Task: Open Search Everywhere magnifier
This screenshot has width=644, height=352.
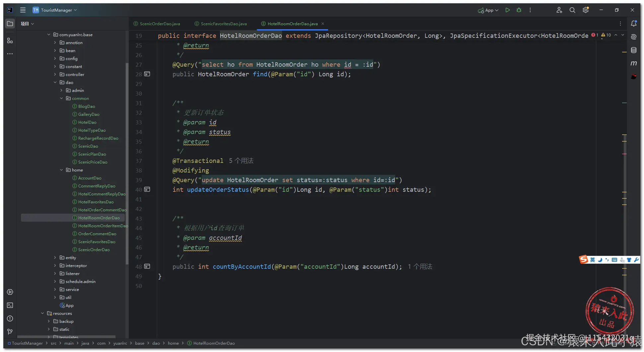Action: (x=572, y=10)
